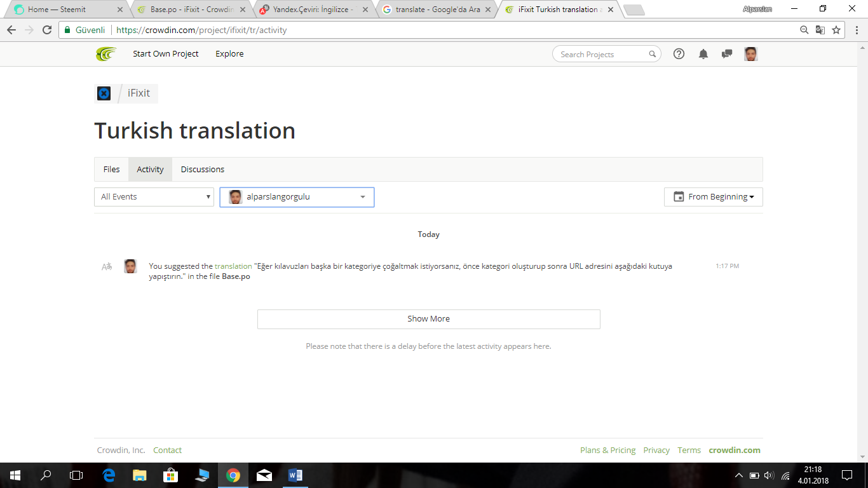The height and width of the screenshot is (488, 868).
Task: Click the Google Translate icon in address bar
Action: point(820,30)
